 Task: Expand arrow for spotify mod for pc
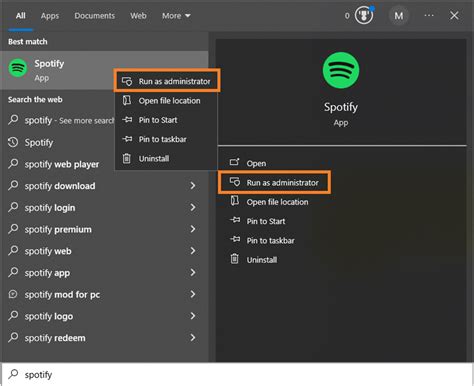pos(193,294)
